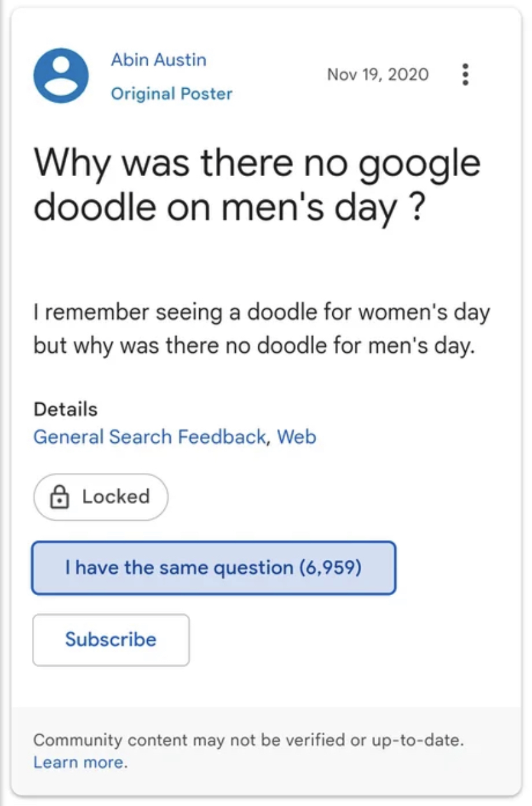Click the blue user avatar icon
This screenshot has height=806, width=532.
(x=61, y=75)
